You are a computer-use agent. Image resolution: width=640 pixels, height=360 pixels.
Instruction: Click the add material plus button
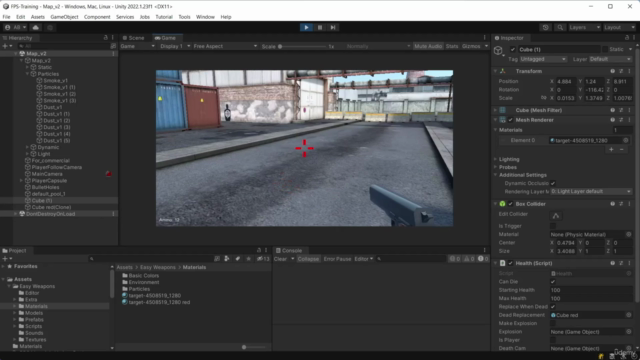point(611,149)
